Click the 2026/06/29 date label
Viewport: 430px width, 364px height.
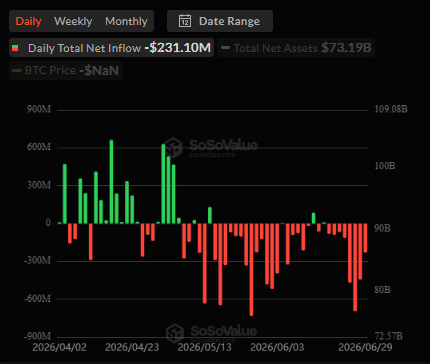365,347
